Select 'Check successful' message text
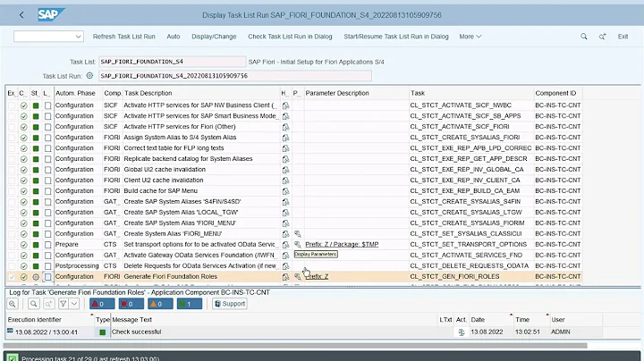Screen dimensions: 644x361 click(136, 332)
